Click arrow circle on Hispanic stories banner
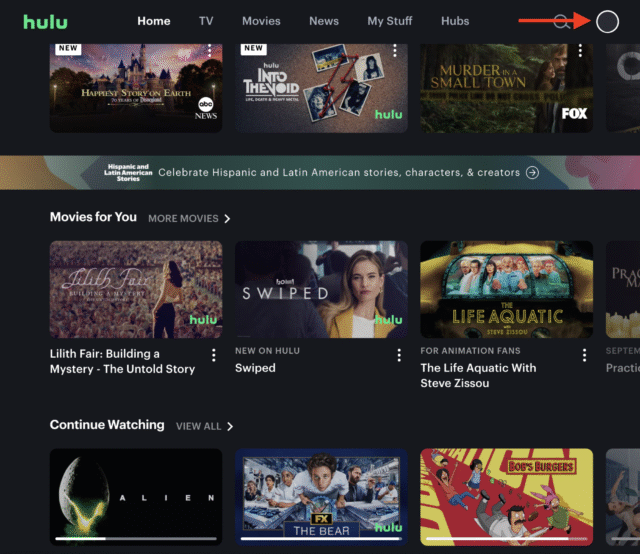 pyautogui.click(x=532, y=173)
